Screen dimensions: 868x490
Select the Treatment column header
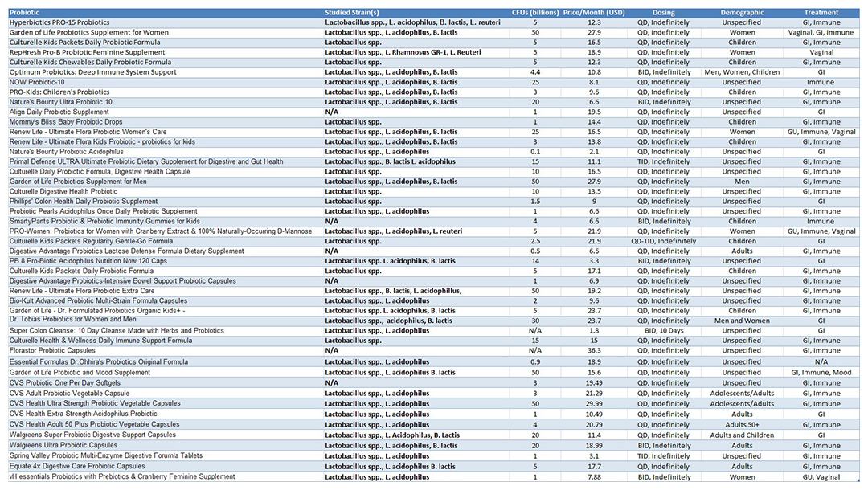click(x=821, y=12)
